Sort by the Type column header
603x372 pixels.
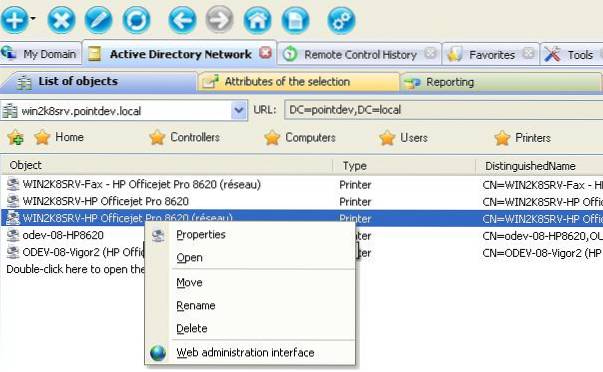[404, 166]
